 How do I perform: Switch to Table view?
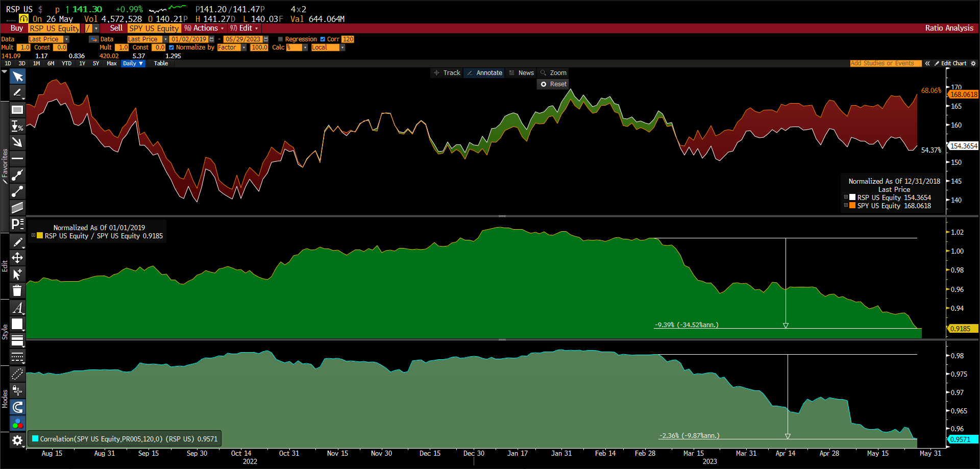coord(161,64)
